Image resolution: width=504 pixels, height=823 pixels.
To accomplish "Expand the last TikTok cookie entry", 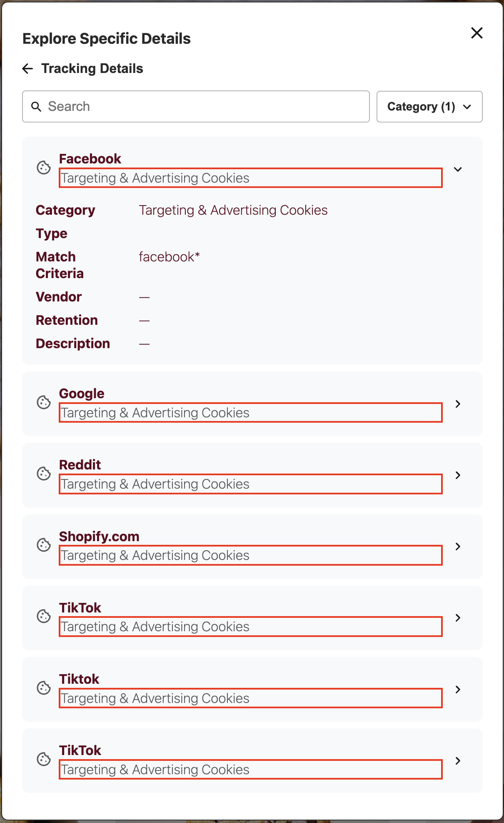I will point(458,760).
